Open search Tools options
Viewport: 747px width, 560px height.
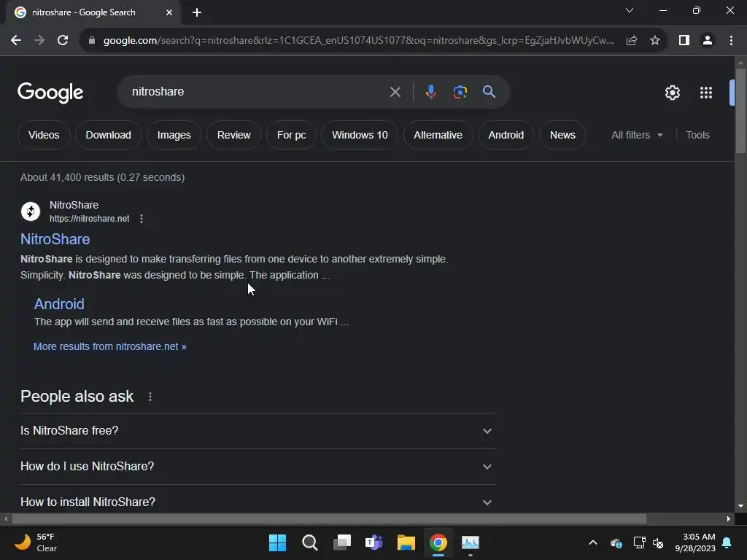pyautogui.click(x=697, y=135)
